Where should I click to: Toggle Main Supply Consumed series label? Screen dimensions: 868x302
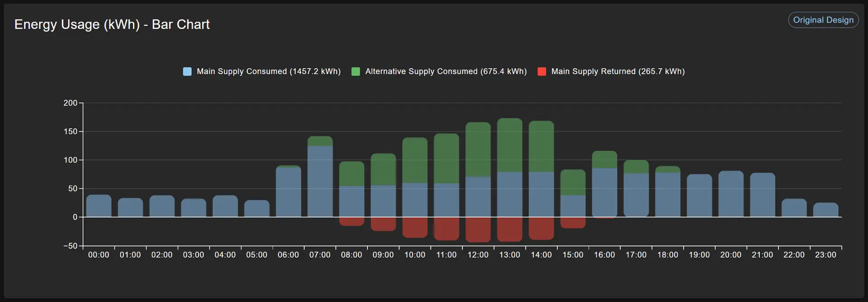point(269,71)
